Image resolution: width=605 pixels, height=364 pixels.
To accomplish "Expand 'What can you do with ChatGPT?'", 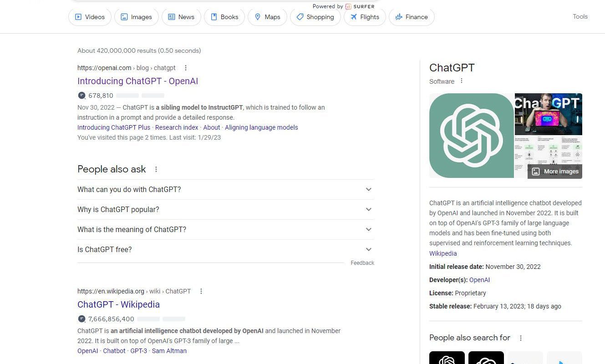I will [225, 189].
